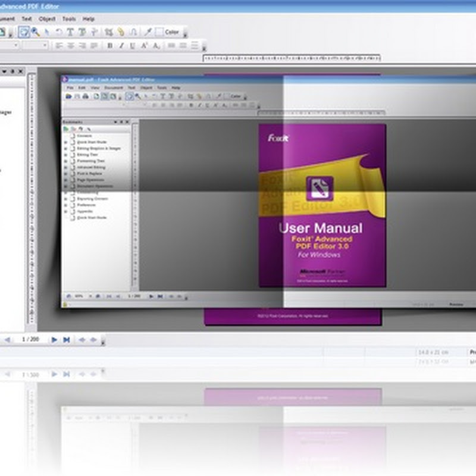Click the Crop tool icon
This screenshot has width=476, height=476.
tap(109, 32)
